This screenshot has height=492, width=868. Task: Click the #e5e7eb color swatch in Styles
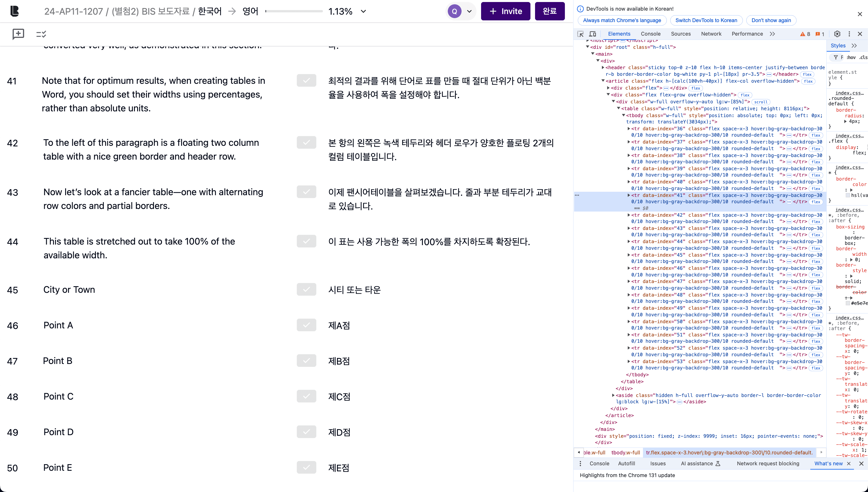[848, 303]
